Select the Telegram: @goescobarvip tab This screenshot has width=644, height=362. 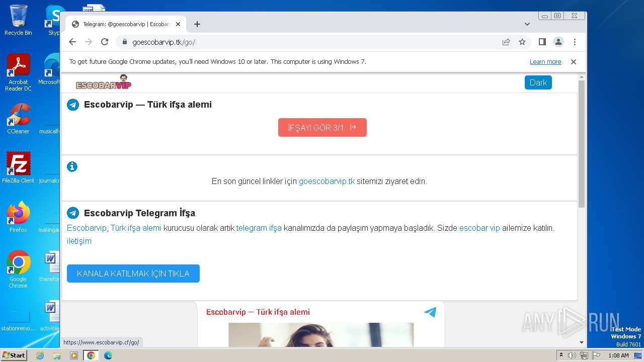[x=126, y=24]
